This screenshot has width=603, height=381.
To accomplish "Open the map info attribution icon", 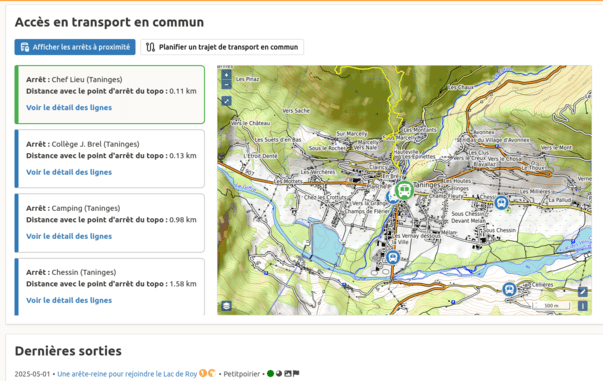I will 583,306.
